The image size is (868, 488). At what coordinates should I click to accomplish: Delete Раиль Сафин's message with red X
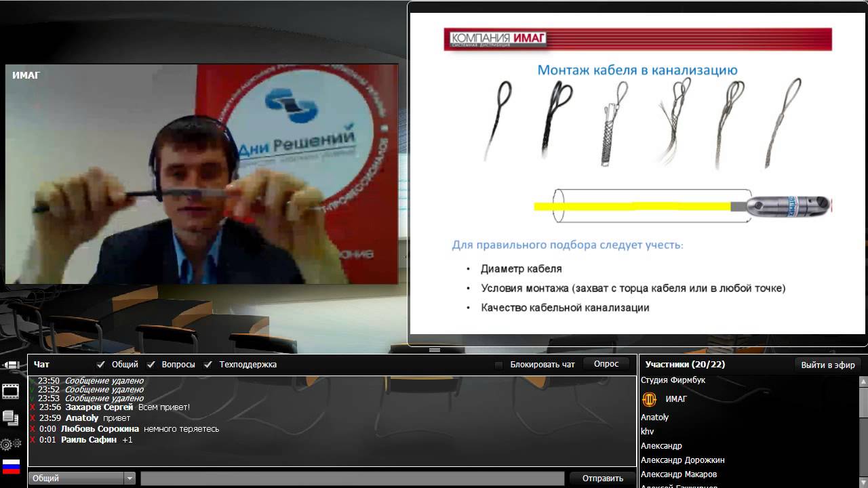pos(33,440)
